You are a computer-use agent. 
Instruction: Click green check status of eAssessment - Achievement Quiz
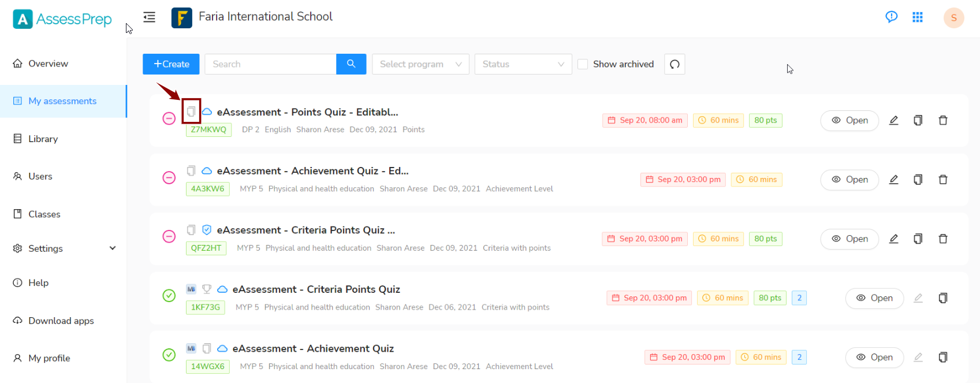click(169, 355)
